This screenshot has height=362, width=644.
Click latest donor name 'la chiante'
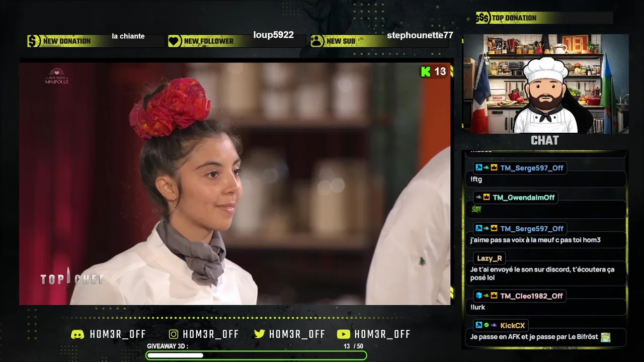coord(128,36)
